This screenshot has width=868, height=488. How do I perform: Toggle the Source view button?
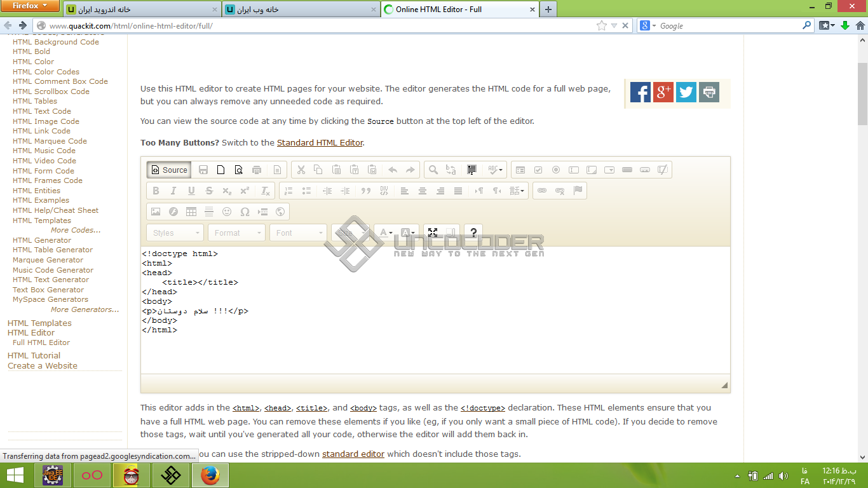point(169,170)
